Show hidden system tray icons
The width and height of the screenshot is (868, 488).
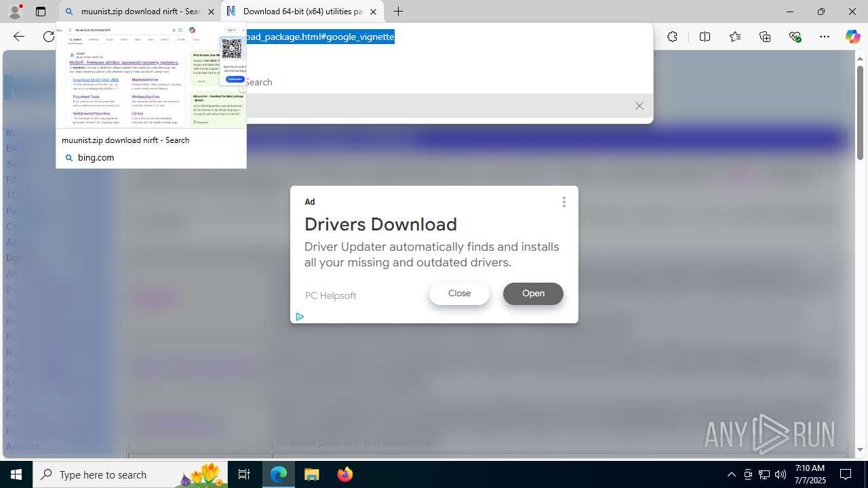731,474
